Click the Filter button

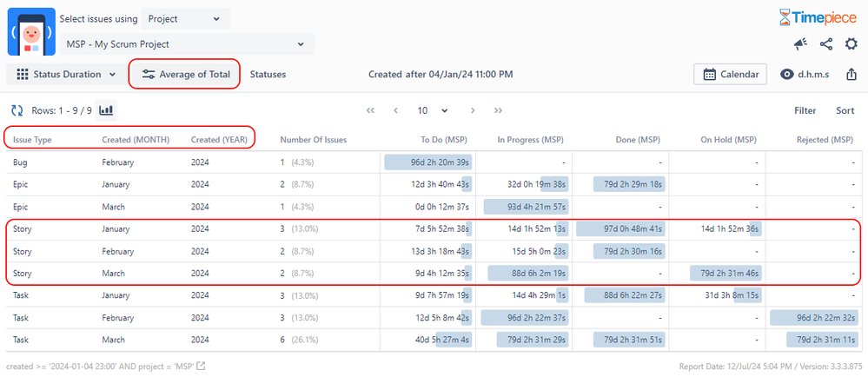(805, 110)
